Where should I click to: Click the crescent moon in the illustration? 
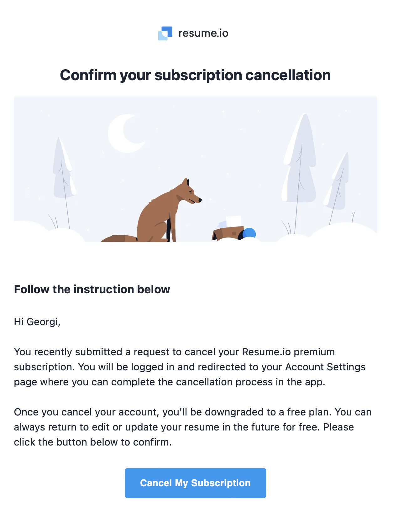click(125, 133)
